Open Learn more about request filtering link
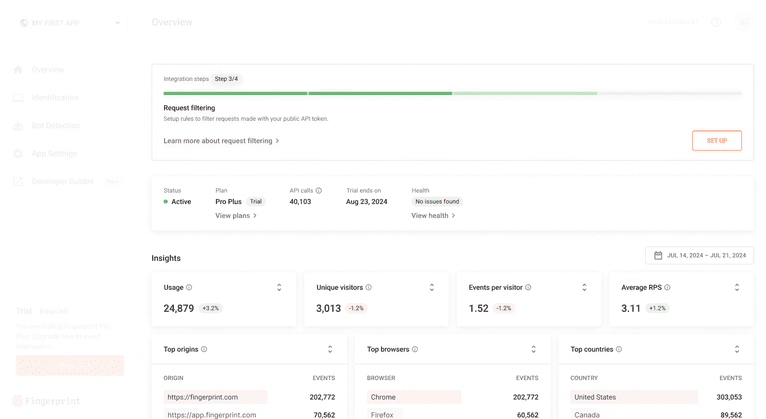Viewport: 766px width, 419px height. [x=221, y=141]
